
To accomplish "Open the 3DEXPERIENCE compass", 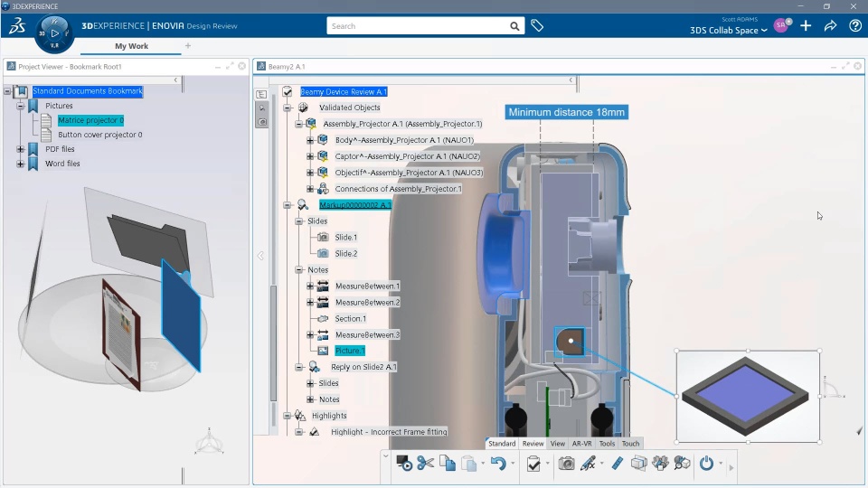I will 54,33.
